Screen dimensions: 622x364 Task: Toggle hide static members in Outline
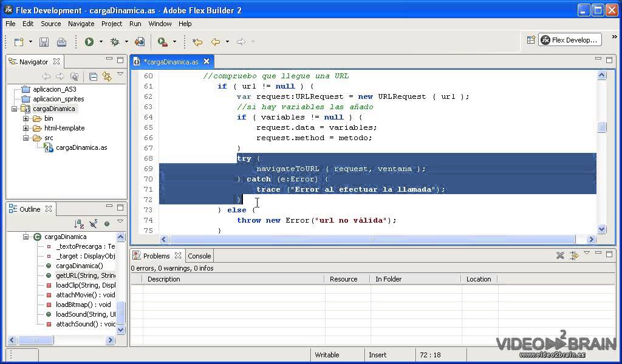(x=94, y=224)
